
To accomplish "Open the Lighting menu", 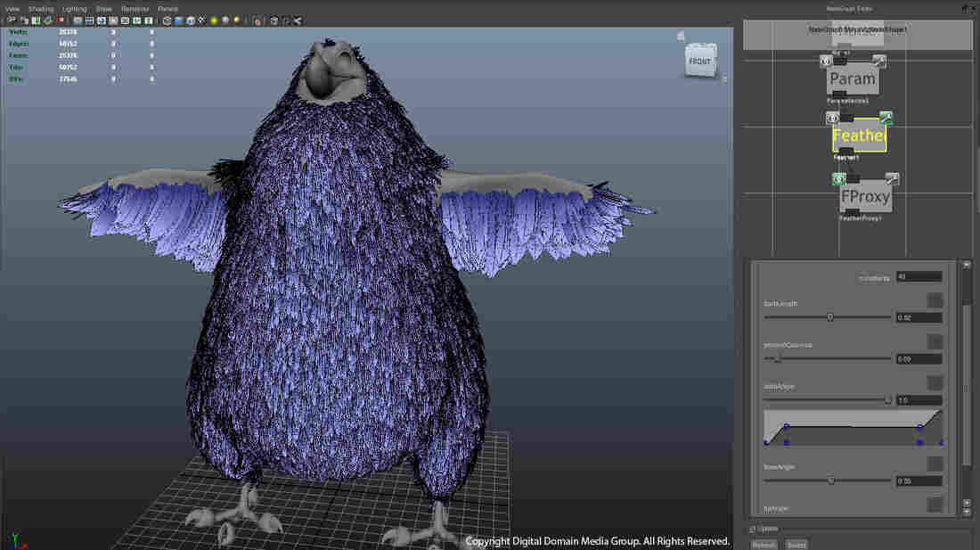I will [74, 9].
